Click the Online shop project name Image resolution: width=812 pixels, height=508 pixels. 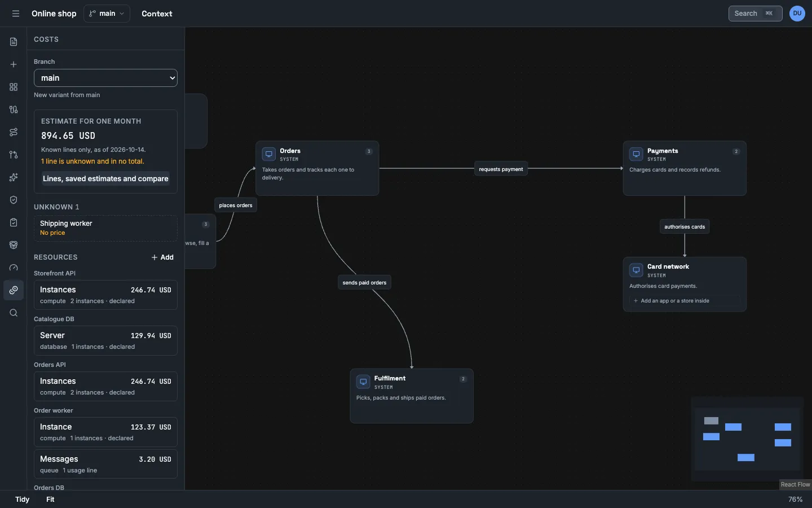coord(54,14)
